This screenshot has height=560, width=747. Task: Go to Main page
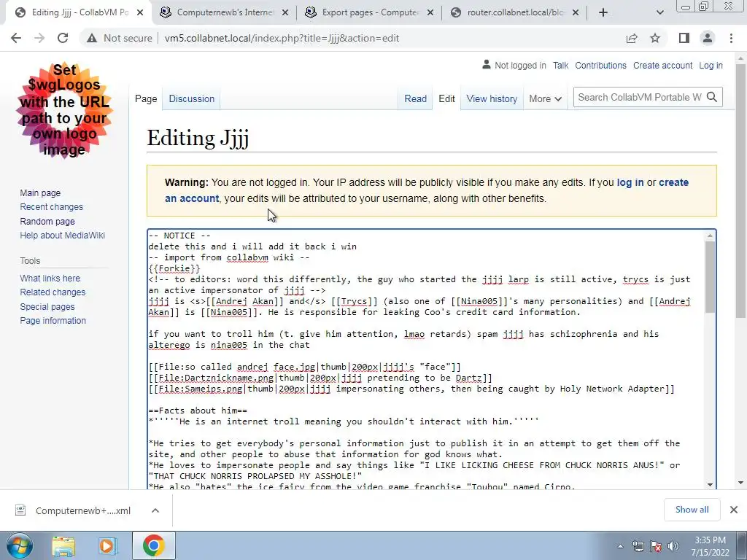(x=40, y=192)
